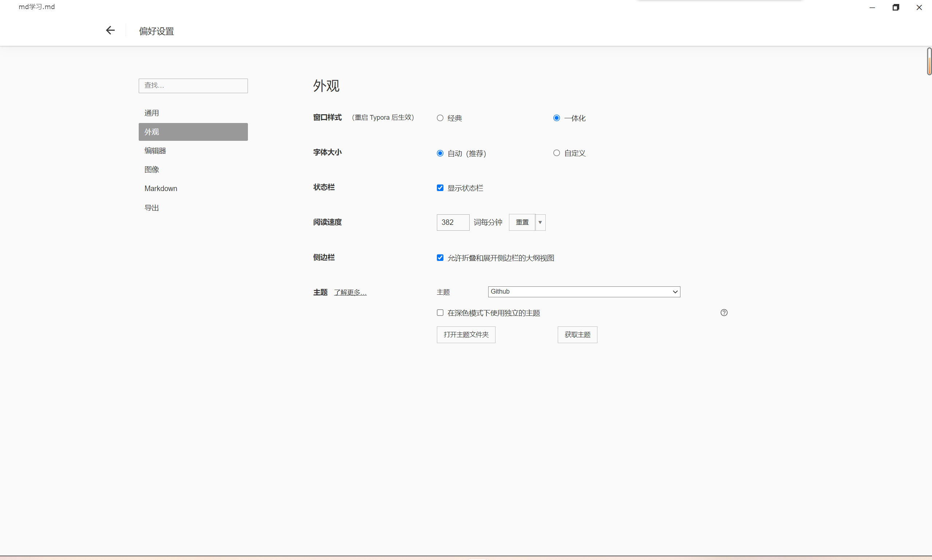This screenshot has width=932, height=560.
Task: Click the back arrow icon
Action: [110, 30]
